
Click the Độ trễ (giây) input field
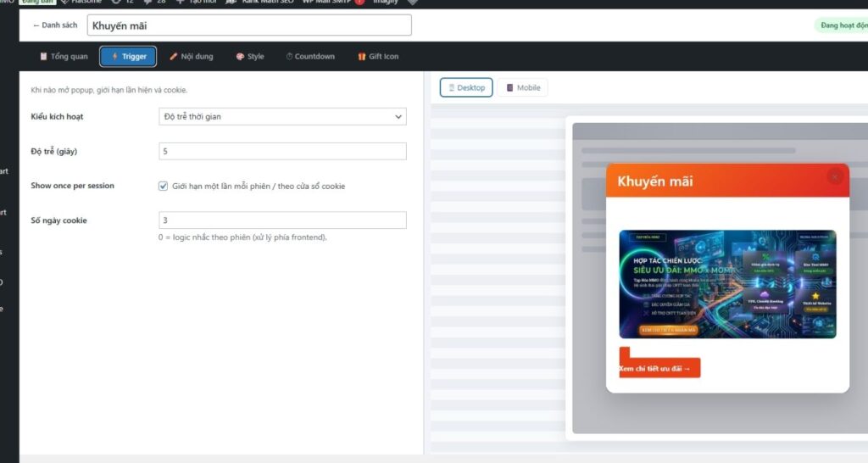[282, 151]
